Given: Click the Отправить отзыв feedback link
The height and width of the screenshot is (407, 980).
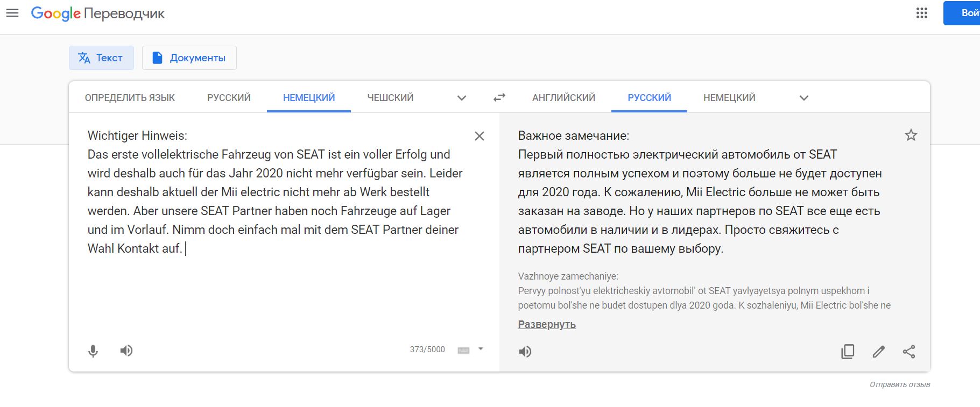Looking at the screenshot, I should coord(900,384).
